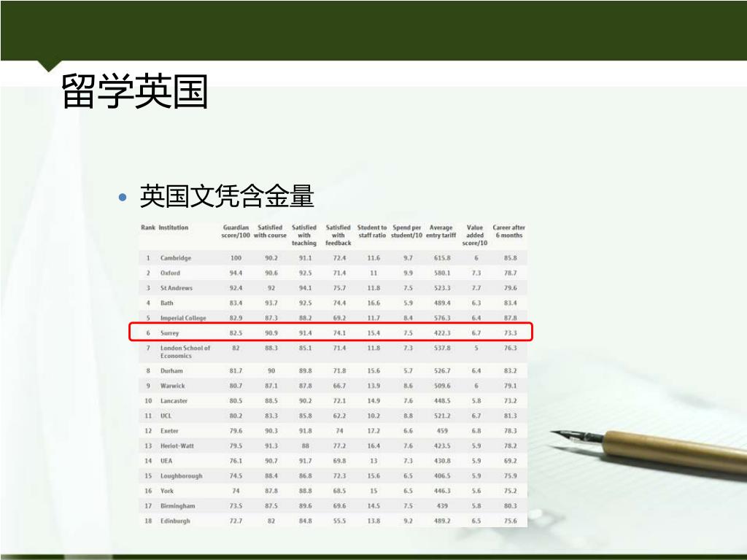Image resolution: width=747 pixels, height=560 pixels.
Task: Select London School of Economics entry
Action: [185, 352]
